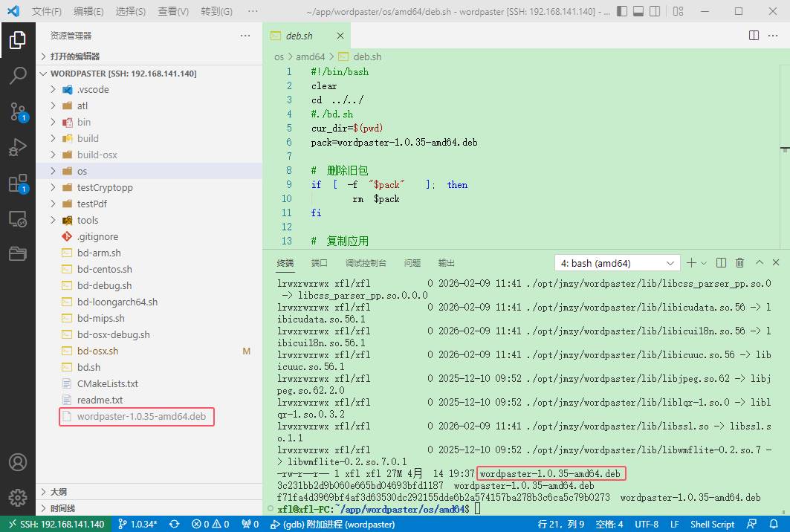This screenshot has width=790, height=532.
Task: Switch to the 调试控制台 tab
Action: [366, 263]
